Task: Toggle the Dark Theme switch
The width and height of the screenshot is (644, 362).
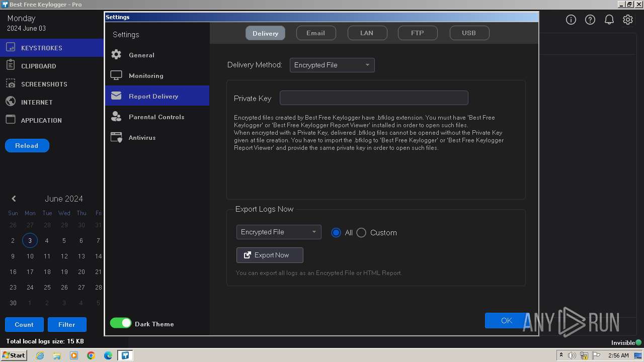Action: tap(121, 323)
